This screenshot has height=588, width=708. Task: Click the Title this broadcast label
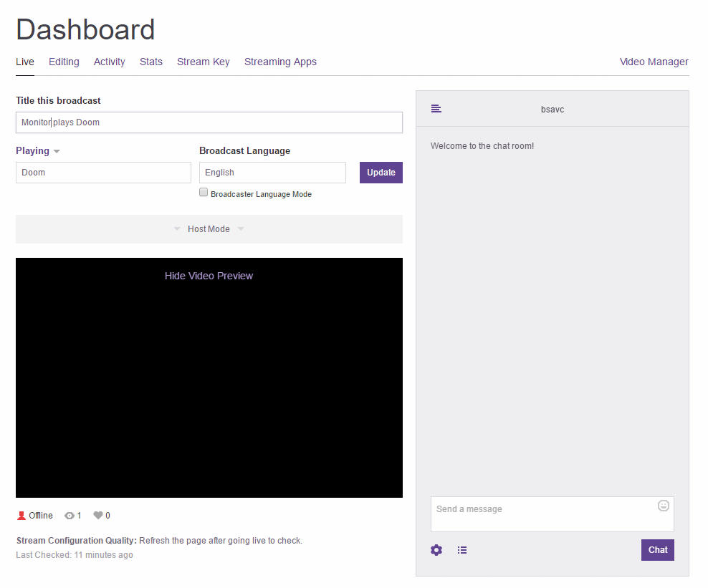tap(58, 100)
